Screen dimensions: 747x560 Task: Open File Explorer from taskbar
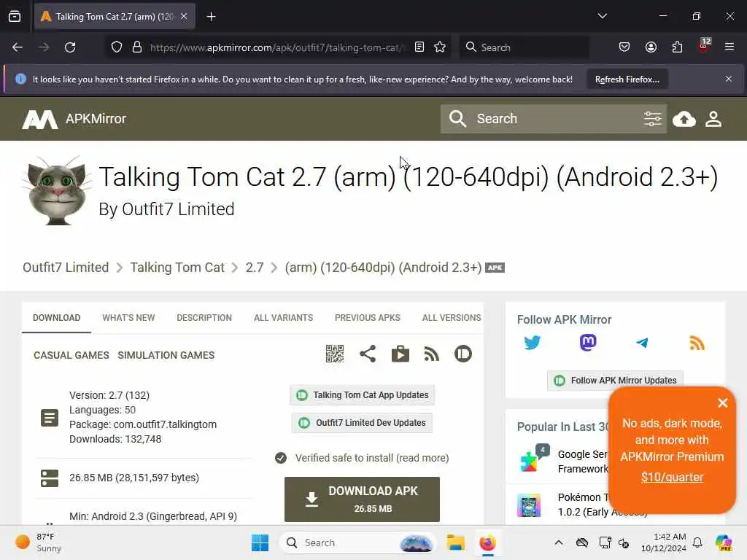[x=455, y=542]
